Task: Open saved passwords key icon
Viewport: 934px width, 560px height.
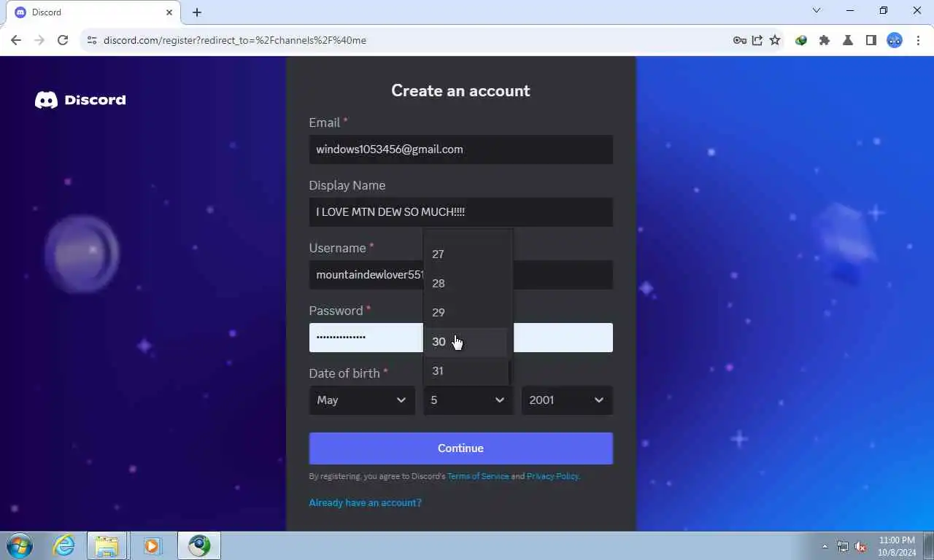Action: pos(739,40)
